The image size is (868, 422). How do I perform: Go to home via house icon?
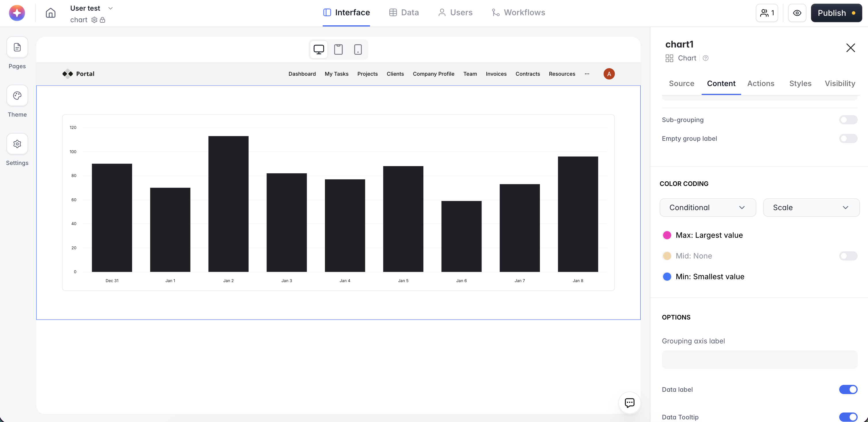coord(51,13)
